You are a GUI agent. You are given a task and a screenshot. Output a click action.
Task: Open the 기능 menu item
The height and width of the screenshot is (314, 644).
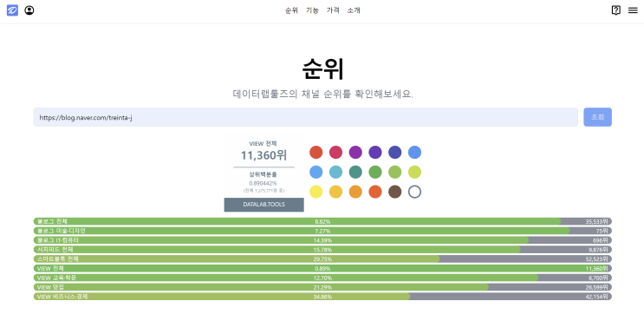312,10
